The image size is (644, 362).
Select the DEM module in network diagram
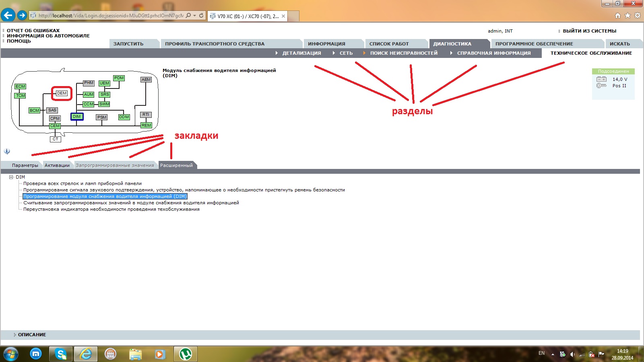click(x=62, y=93)
